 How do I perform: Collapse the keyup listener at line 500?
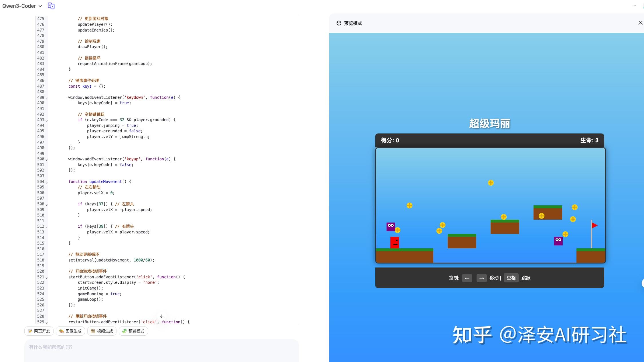point(47,160)
